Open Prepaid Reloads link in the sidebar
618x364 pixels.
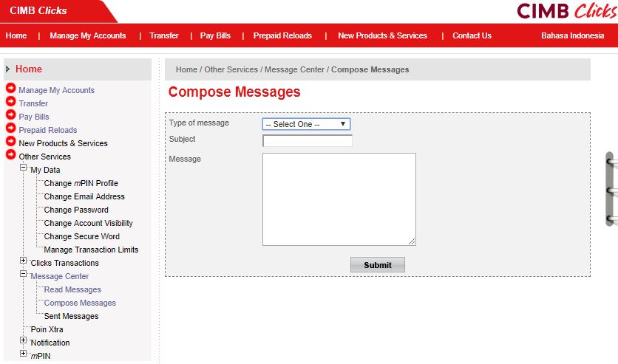[48, 130]
